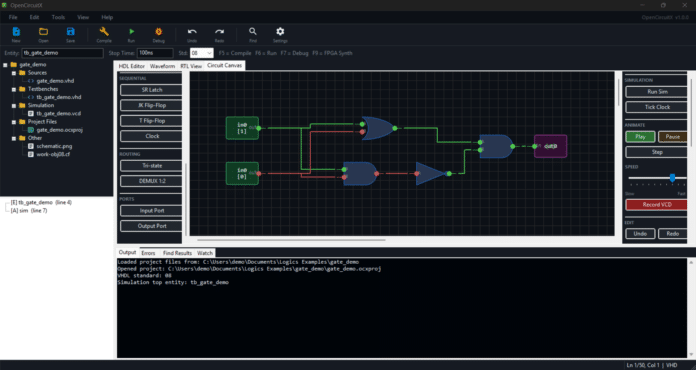696x370 pixels.
Task: Collapse the gate_demo root folder
Action: [5, 65]
